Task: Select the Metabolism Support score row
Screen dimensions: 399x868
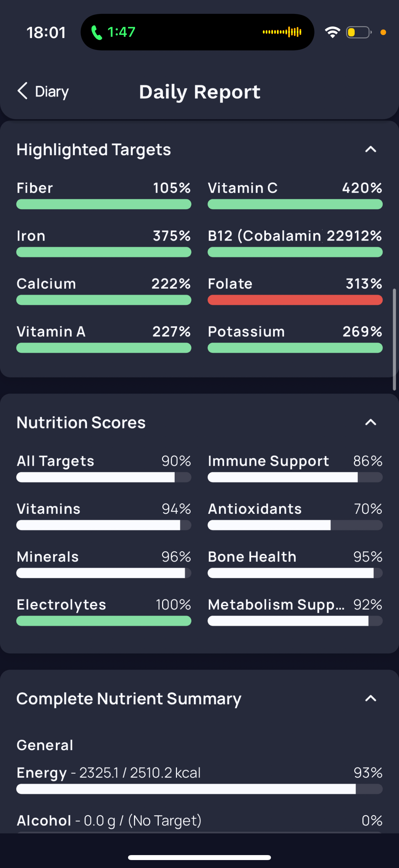Action: pos(295,611)
